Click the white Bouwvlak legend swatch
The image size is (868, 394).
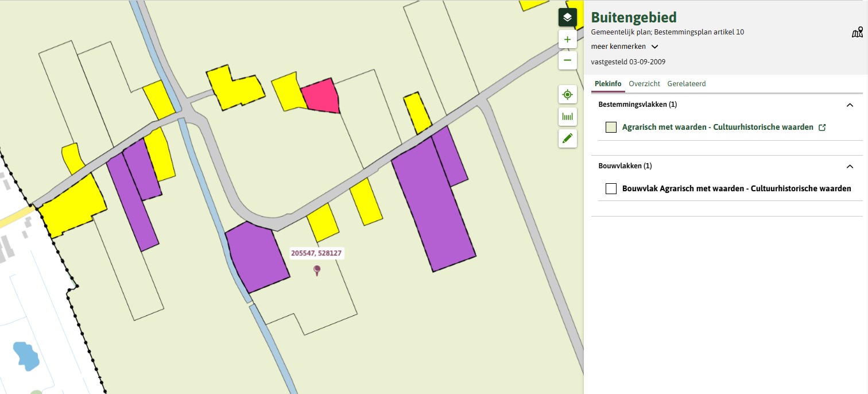(x=611, y=189)
